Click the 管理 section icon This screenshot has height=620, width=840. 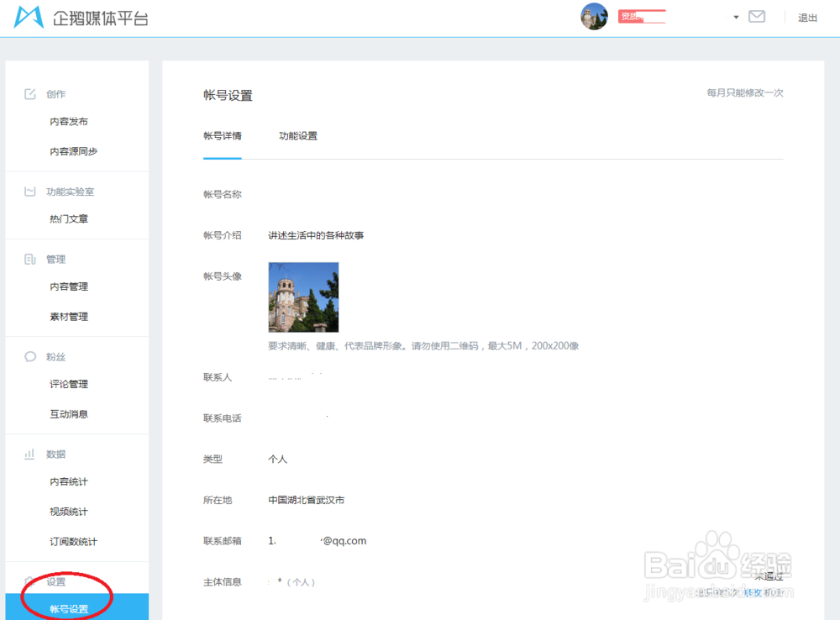[29, 259]
